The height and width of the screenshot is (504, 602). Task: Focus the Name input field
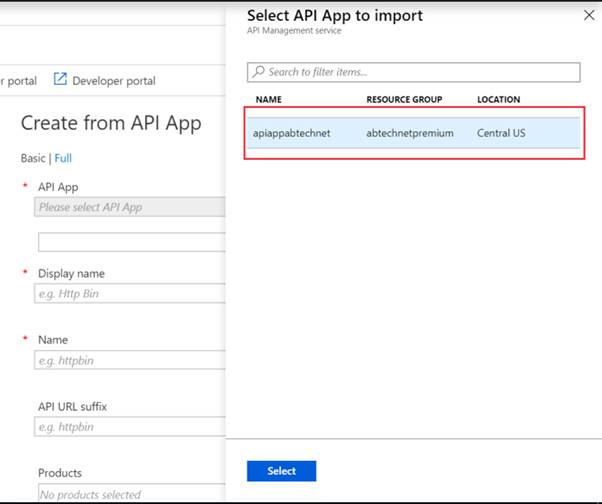click(x=130, y=360)
